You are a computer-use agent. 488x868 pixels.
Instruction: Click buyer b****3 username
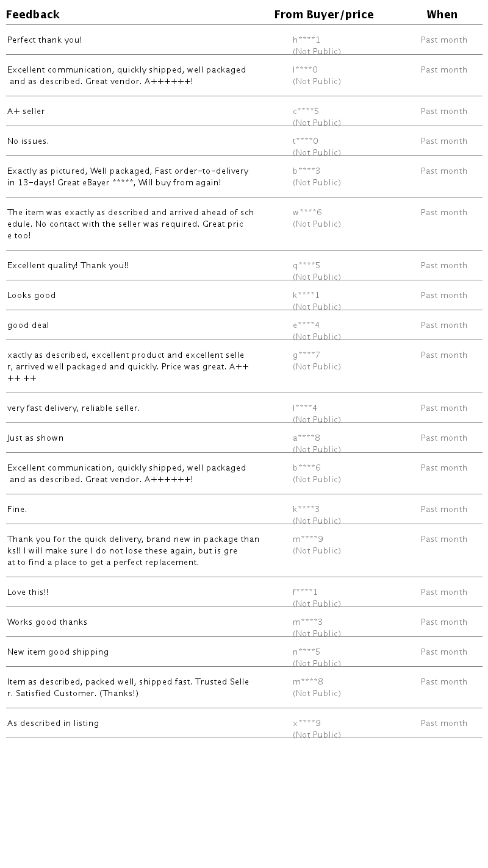(306, 171)
